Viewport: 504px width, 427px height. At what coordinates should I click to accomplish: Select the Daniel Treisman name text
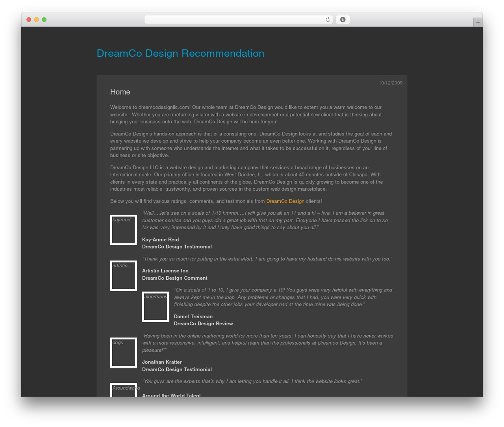193,317
